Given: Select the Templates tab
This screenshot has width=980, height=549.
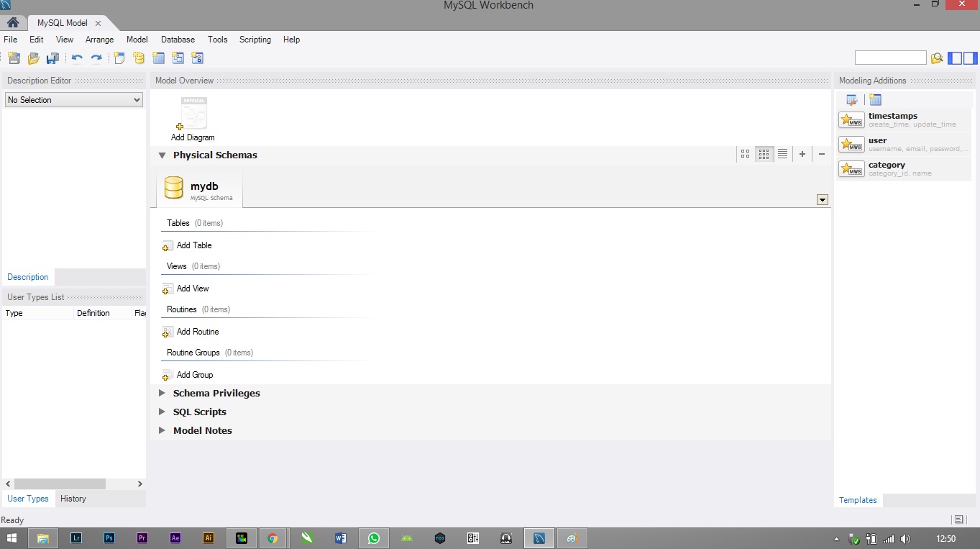Looking at the screenshot, I should pos(858,500).
